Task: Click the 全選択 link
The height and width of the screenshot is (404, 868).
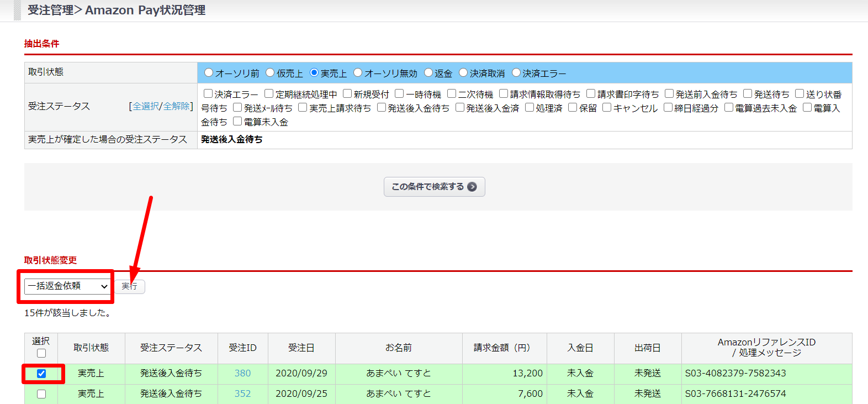Action: point(146,106)
